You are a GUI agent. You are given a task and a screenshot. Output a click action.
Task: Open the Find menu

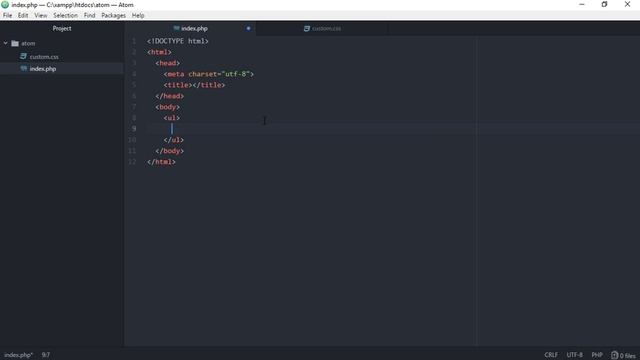click(89, 16)
